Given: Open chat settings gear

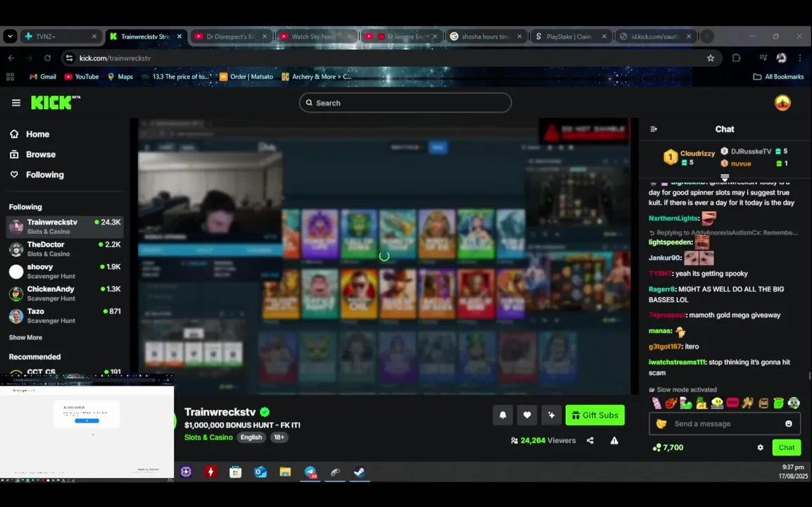Looking at the screenshot, I should tap(760, 447).
